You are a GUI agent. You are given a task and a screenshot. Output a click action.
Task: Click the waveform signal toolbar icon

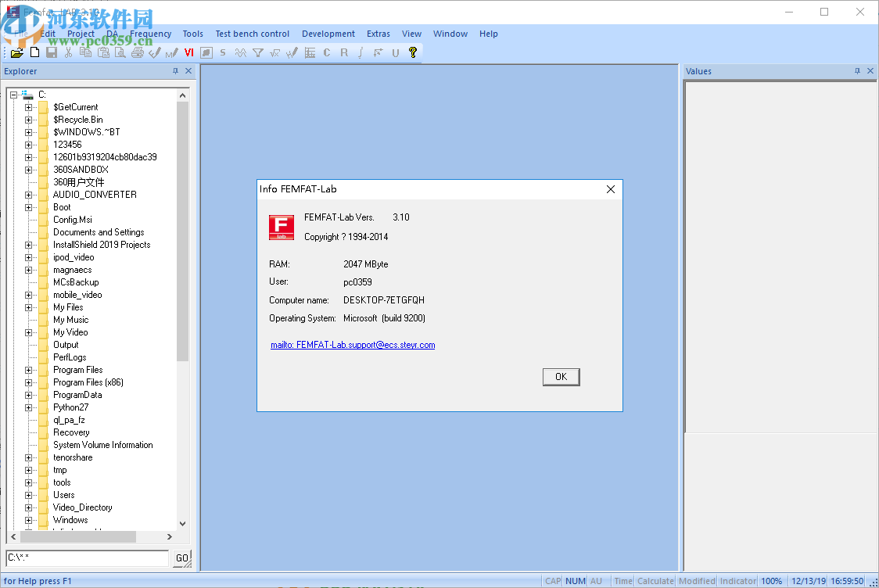coord(241,52)
